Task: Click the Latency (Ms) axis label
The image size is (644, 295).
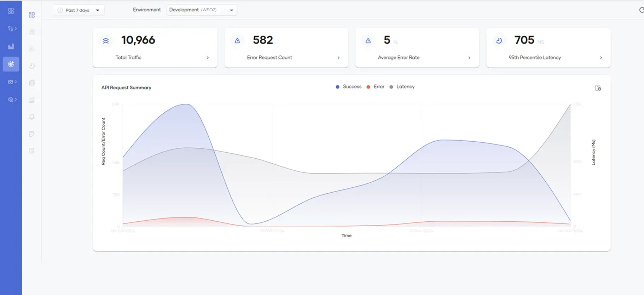Action: pyautogui.click(x=593, y=152)
